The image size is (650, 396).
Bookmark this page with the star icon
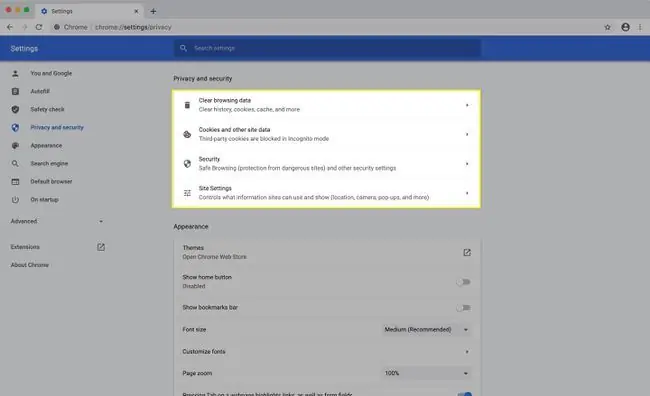(607, 27)
